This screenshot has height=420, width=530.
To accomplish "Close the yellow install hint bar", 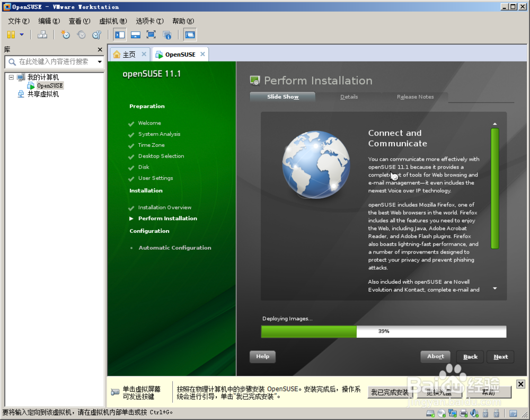I will coord(520,384).
